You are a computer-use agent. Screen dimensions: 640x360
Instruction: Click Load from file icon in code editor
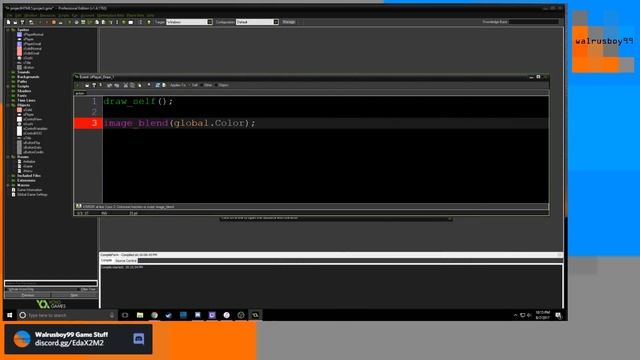click(x=87, y=85)
